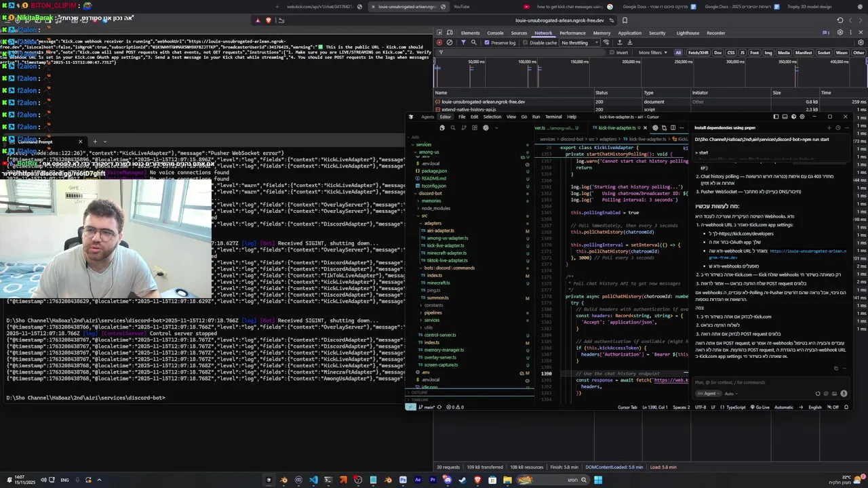Switch to the Elements tab in DevTools
This screenshot has height=488, width=868.
click(x=470, y=33)
